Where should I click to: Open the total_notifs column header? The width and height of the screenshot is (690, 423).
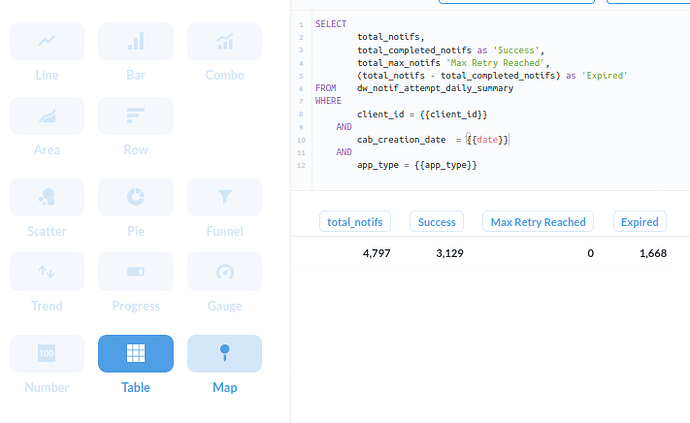click(355, 221)
